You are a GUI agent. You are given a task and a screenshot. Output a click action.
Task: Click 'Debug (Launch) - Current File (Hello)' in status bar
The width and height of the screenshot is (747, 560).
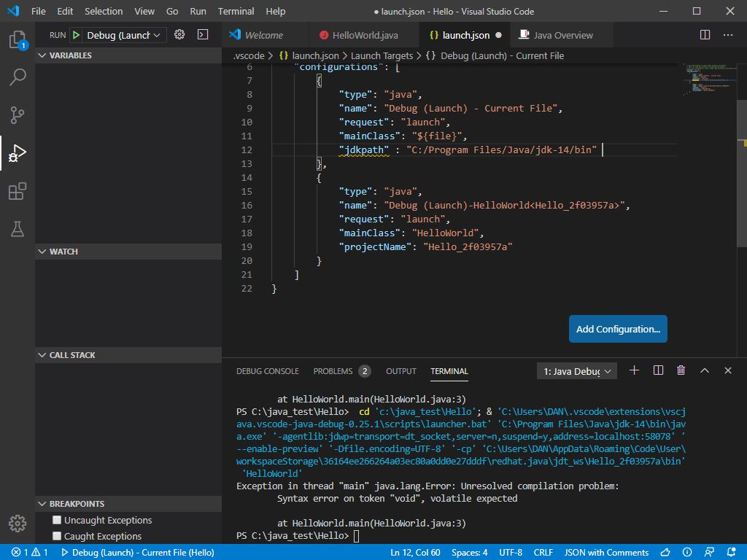click(x=138, y=553)
